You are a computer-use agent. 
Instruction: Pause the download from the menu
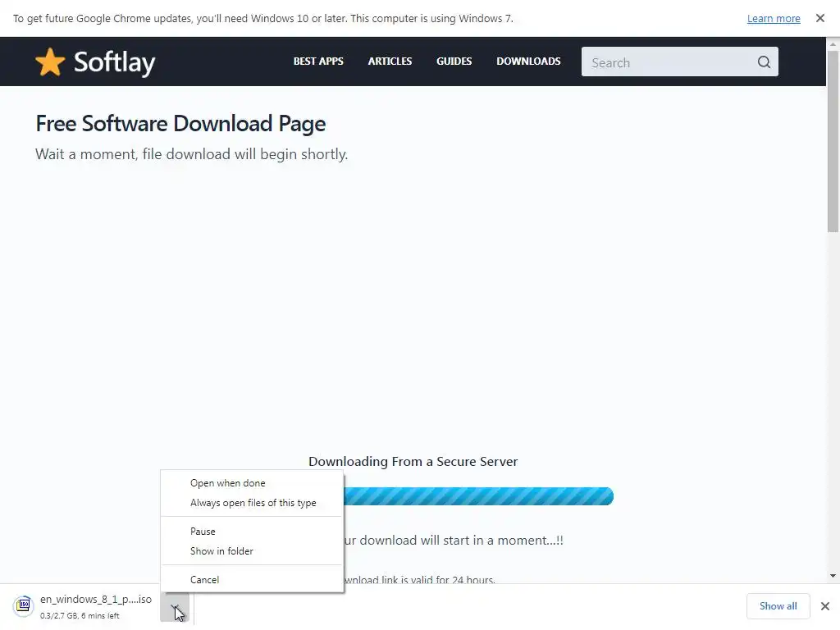(252, 532)
